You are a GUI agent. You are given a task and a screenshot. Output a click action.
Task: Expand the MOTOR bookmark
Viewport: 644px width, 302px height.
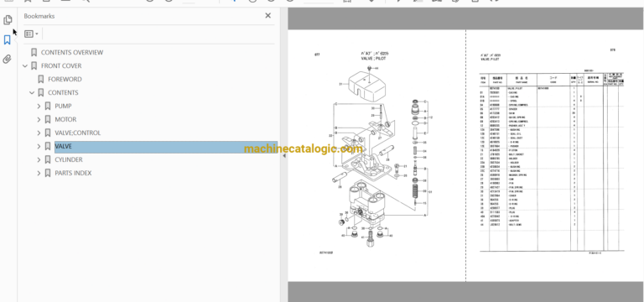39,120
